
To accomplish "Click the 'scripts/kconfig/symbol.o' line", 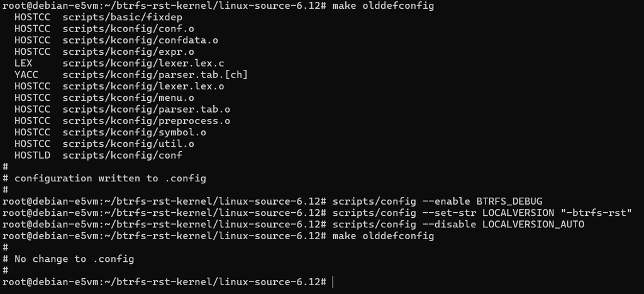I will coord(110,132).
